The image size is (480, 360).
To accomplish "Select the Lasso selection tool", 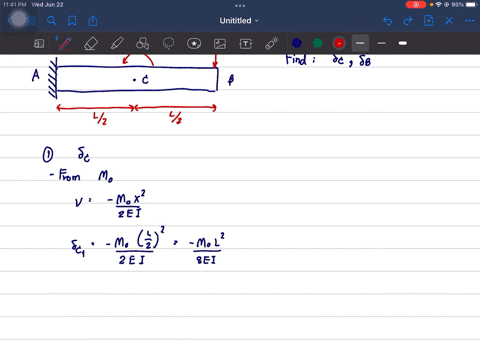I will click(168, 43).
